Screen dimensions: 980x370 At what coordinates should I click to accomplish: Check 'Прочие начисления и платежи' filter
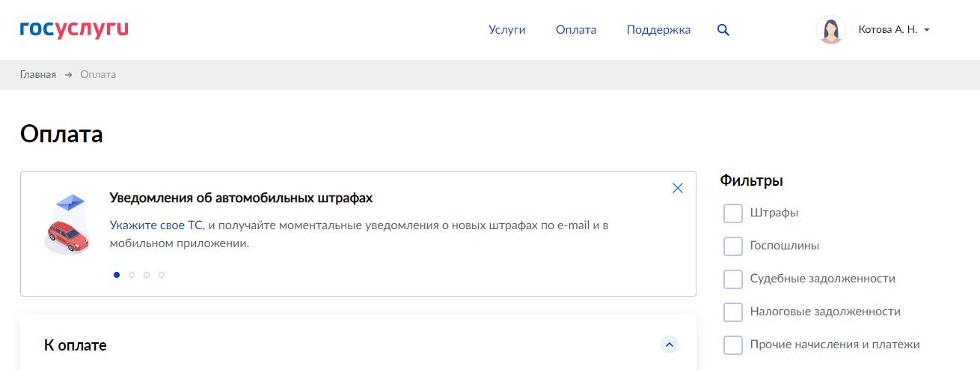(733, 345)
